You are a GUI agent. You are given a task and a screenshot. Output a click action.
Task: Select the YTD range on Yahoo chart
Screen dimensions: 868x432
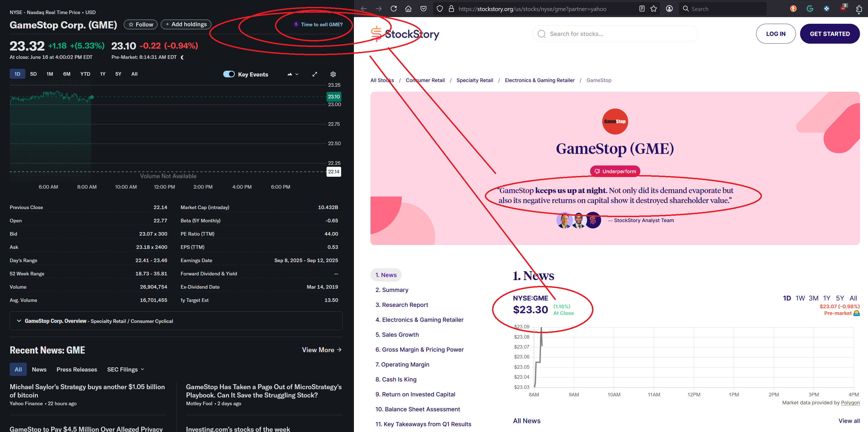click(x=85, y=74)
